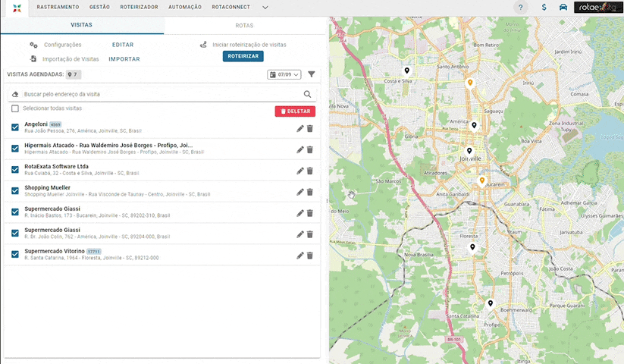The height and width of the screenshot is (364, 624).
Task: Click the rotaexata account logo button
Action: tap(598, 7)
